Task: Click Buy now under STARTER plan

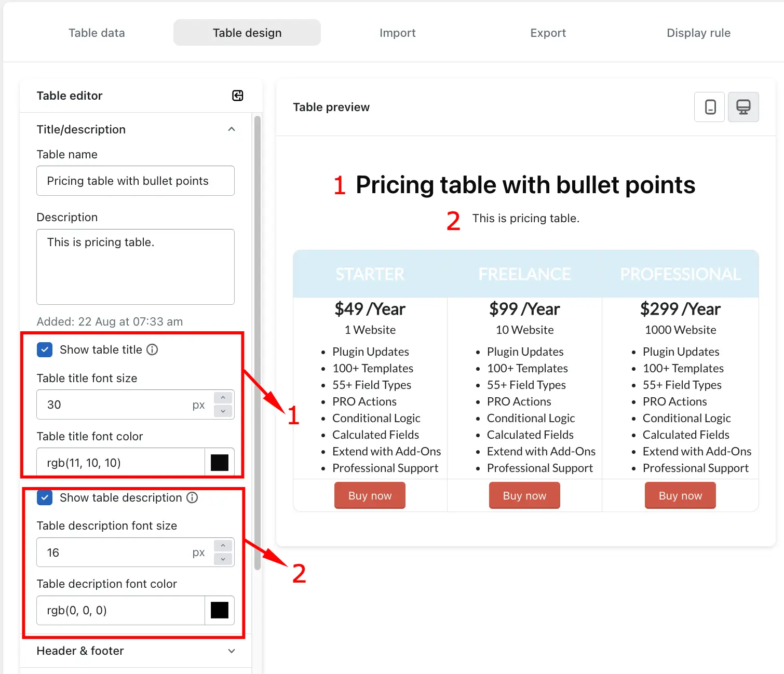Action: coord(370,495)
